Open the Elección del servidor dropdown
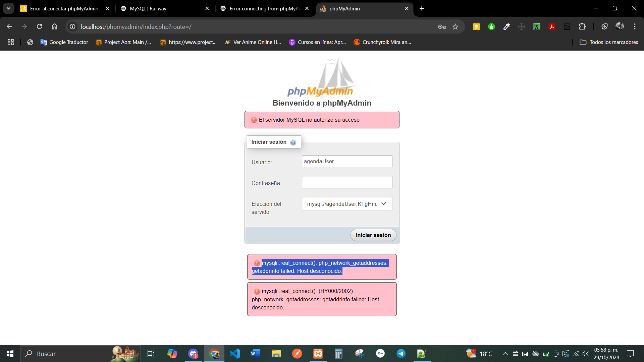Screen dimensions: 644x362 [x=347, y=204]
